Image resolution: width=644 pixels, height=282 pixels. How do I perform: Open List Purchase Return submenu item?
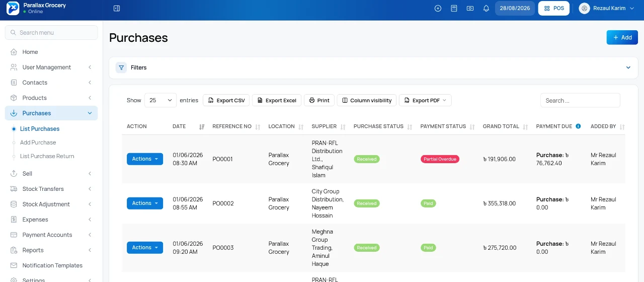point(47,156)
